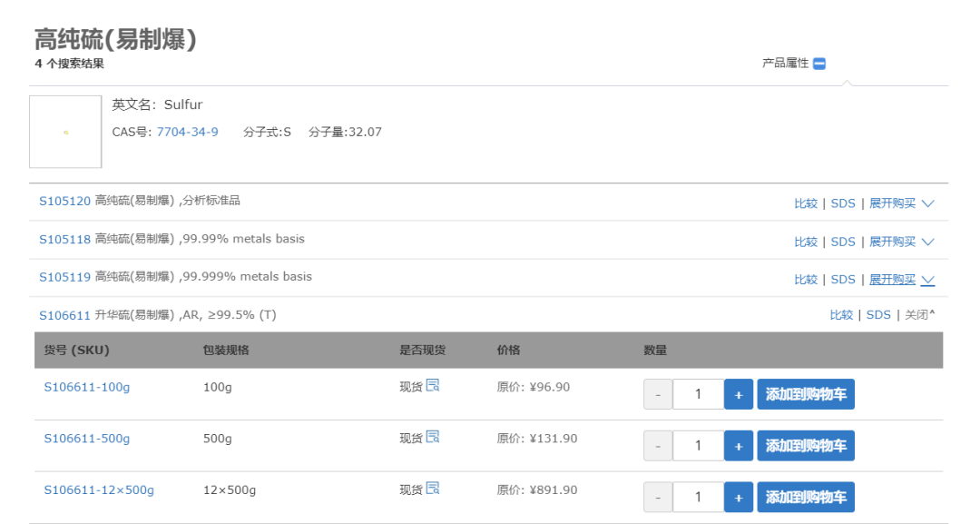Click quantity input field for S106611-500g

coord(698,446)
